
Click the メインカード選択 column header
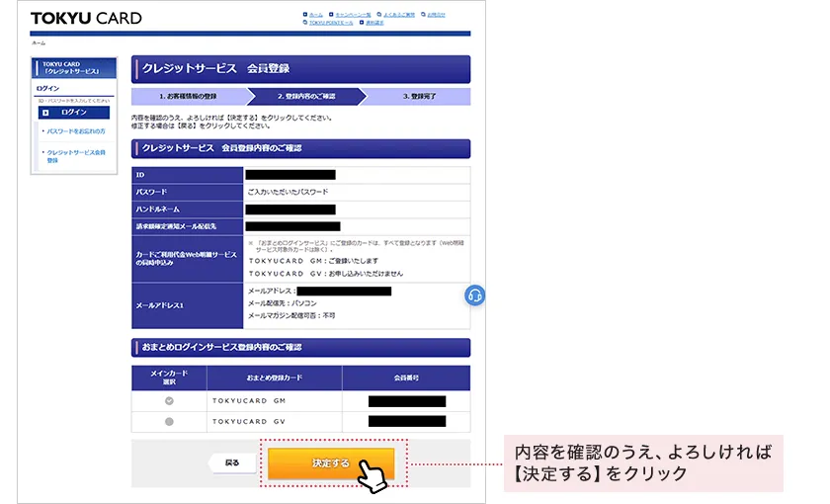(x=169, y=378)
